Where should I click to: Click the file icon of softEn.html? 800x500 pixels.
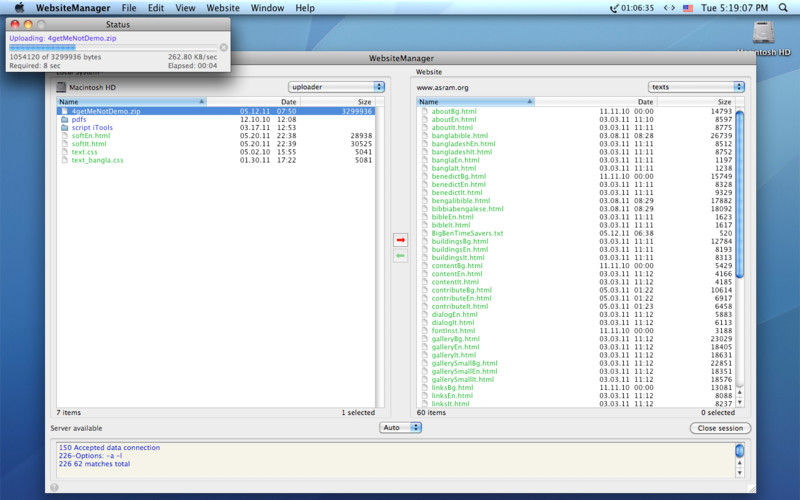tap(64, 136)
